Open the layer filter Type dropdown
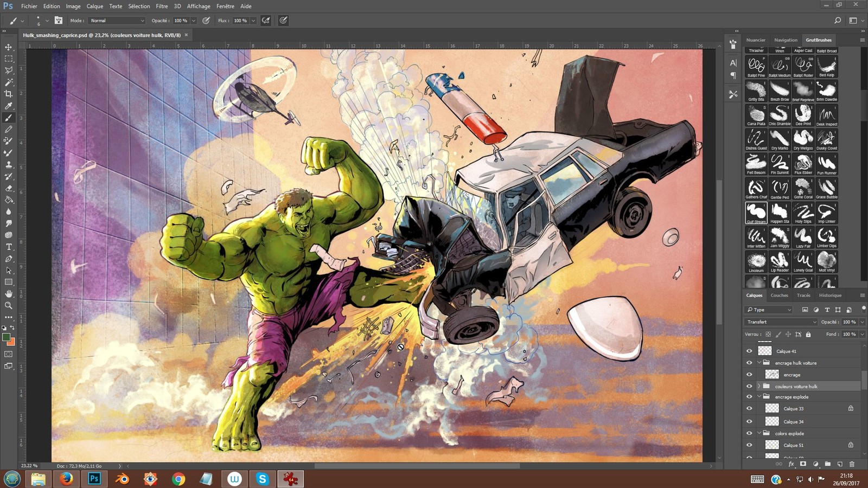Viewport: 868px width, 488px height. [769, 310]
